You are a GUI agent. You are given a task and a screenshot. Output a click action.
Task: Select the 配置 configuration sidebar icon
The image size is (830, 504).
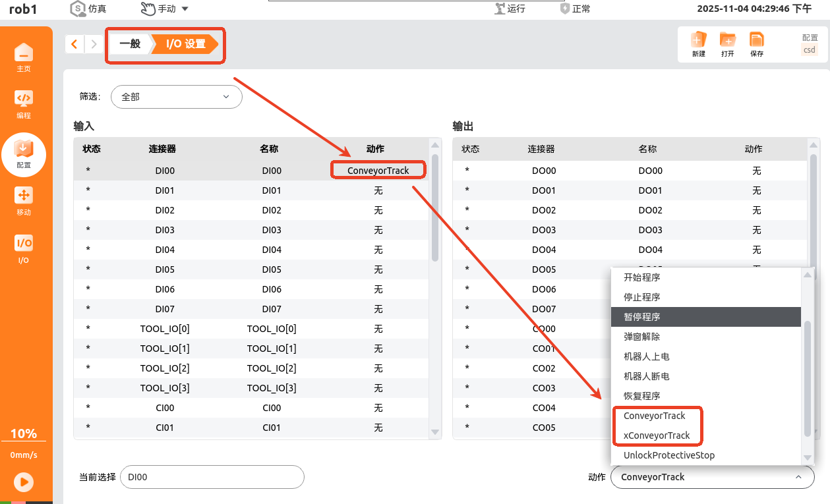(24, 154)
